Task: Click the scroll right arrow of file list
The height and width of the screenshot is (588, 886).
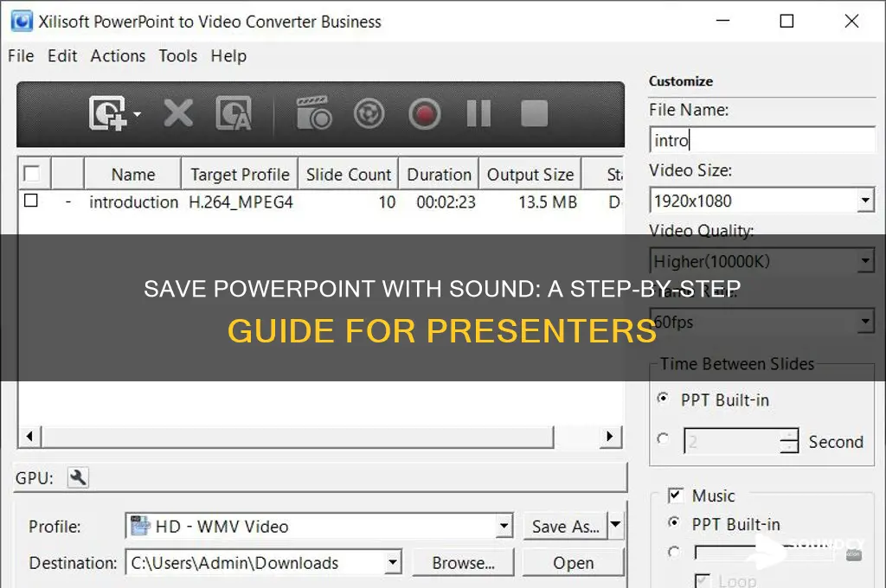Action: tap(610, 436)
